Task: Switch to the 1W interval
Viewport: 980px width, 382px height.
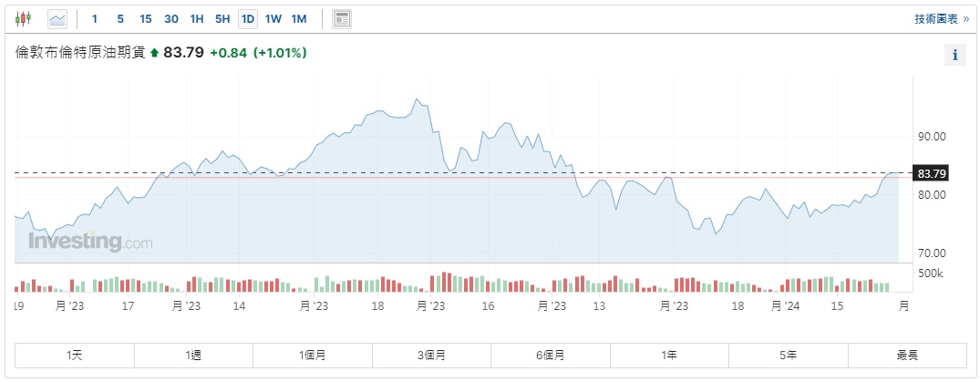Action: 273,18
